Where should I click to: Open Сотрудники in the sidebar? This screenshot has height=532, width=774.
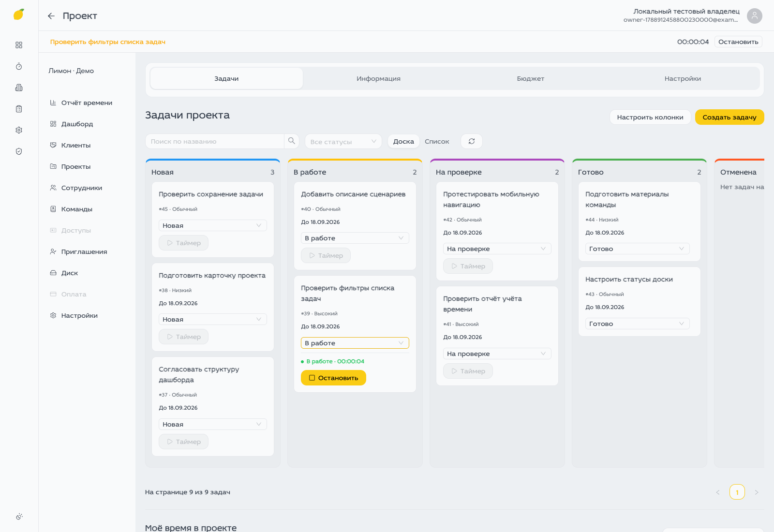(82, 188)
